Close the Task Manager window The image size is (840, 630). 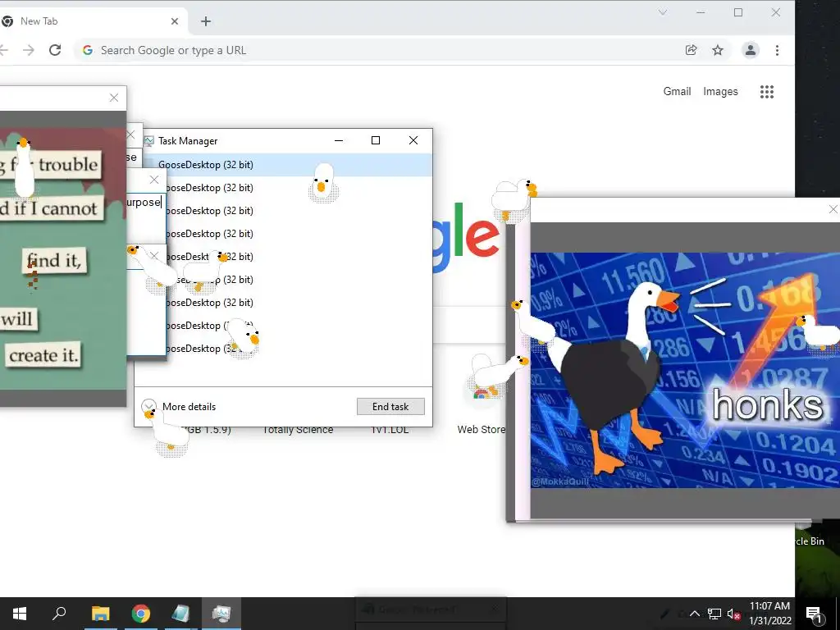[413, 140]
